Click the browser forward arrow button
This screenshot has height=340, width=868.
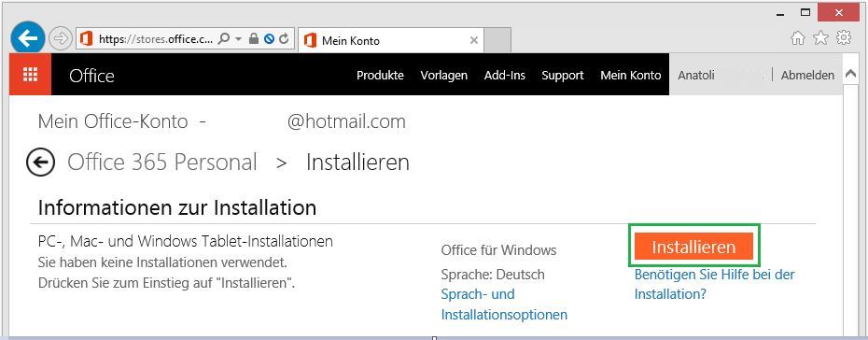60,38
